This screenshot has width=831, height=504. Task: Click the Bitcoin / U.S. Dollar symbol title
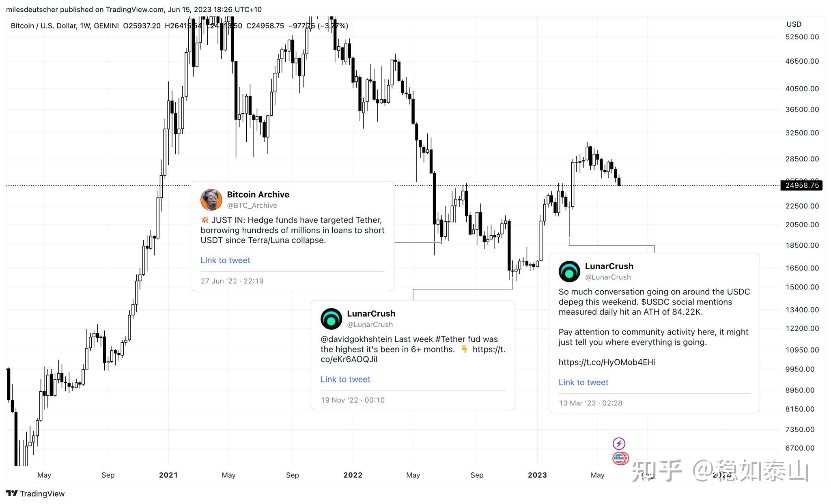[x=44, y=26]
